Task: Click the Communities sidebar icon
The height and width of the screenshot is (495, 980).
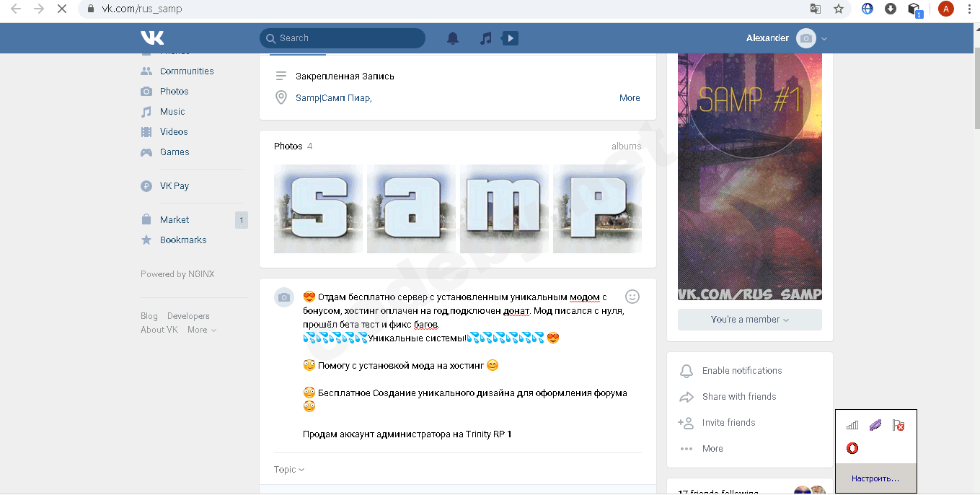Action: (x=146, y=71)
